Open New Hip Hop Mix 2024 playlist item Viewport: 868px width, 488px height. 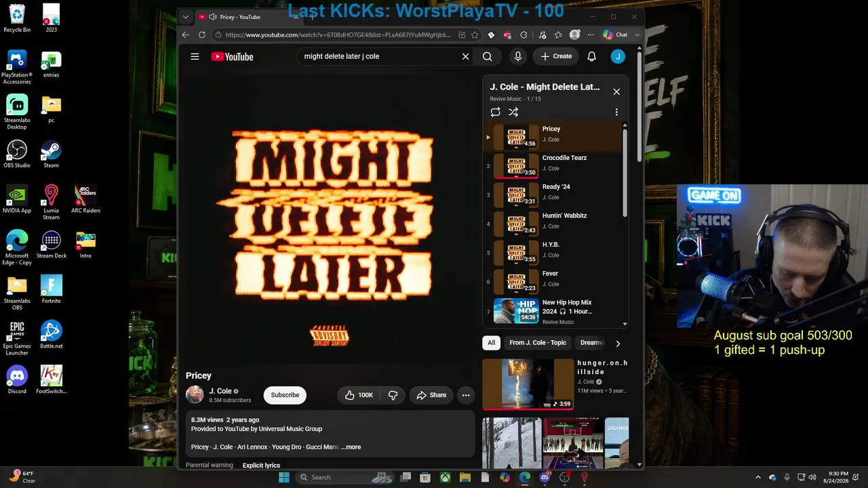(553, 311)
